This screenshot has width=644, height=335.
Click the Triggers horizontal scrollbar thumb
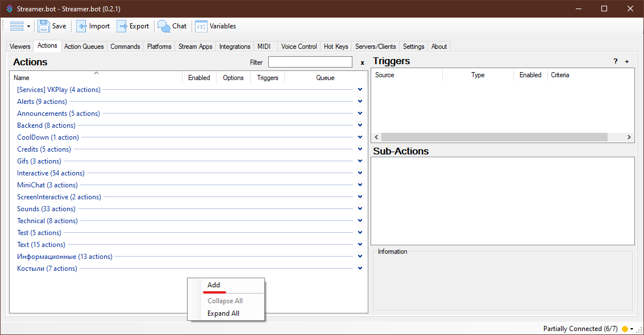pyautogui.click(x=494, y=137)
